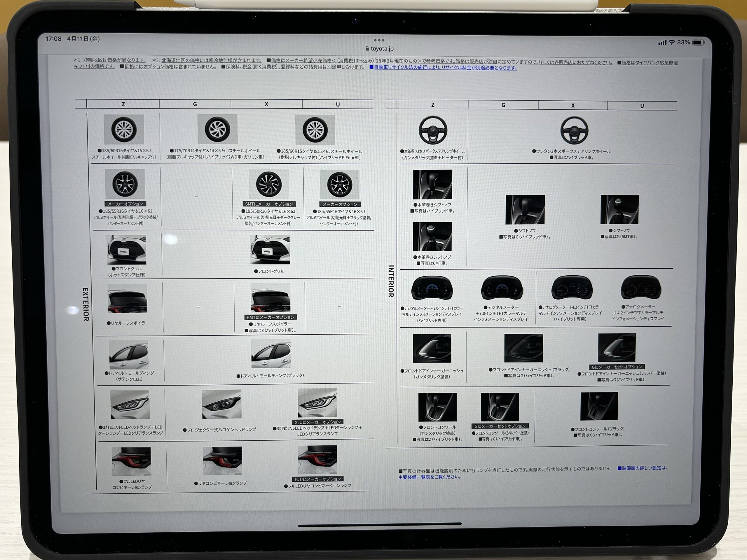The image size is (747, 560).
Task: Tap the leather-wrapped steering wheel image
Action: tap(433, 130)
